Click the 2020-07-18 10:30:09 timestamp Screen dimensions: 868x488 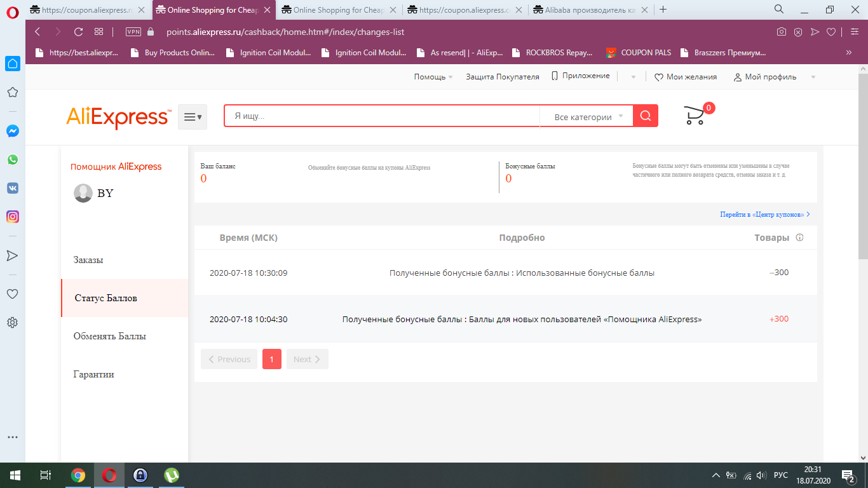(248, 273)
